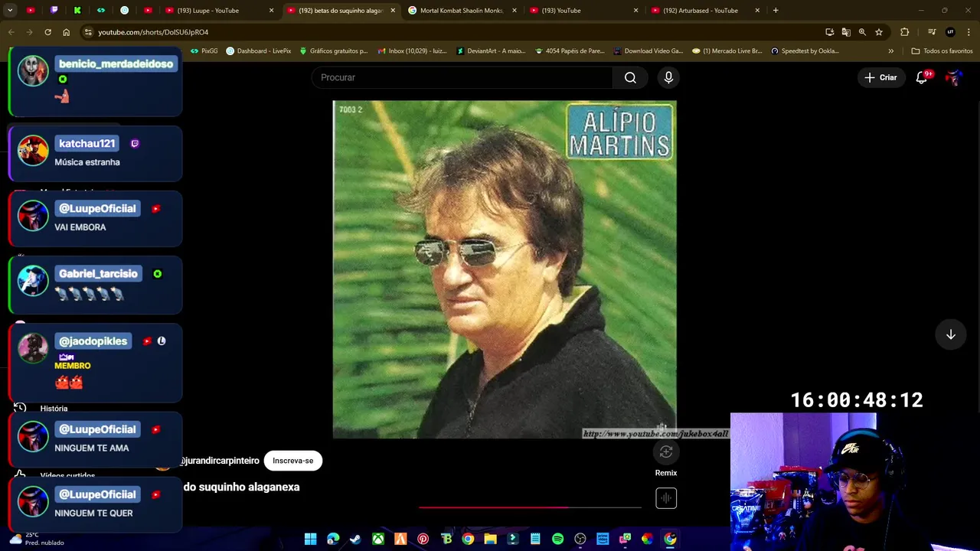The height and width of the screenshot is (551, 980).
Task: Start voice search with the microphone icon
Action: point(668,77)
